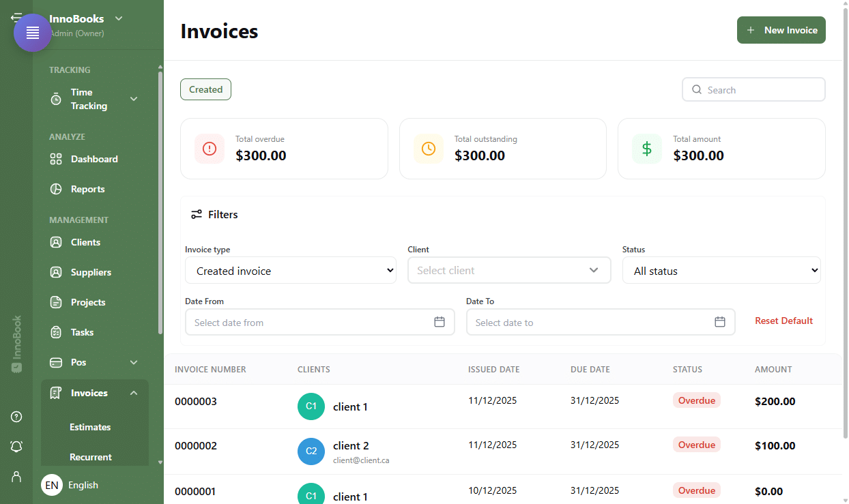Click Overdue badge for invoice 0000002

pyautogui.click(x=697, y=445)
